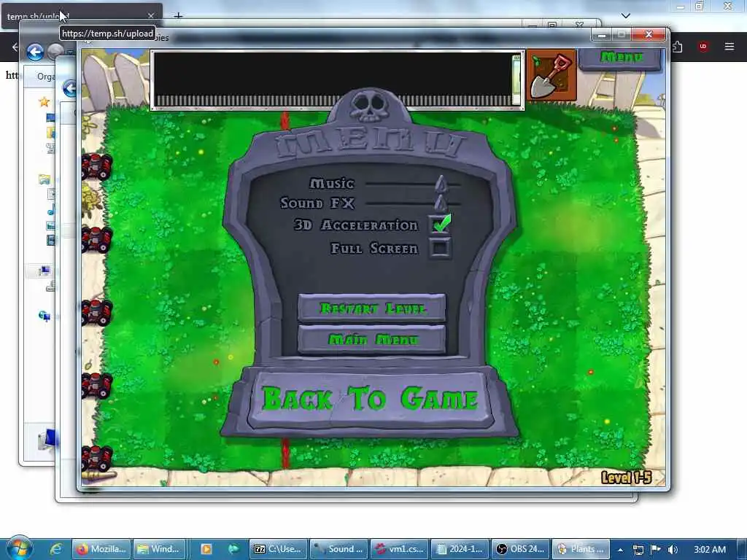This screenshot has width=747, height=560.
Task: Click the Sound FX volume slider knob
Action: click(441, 203)
